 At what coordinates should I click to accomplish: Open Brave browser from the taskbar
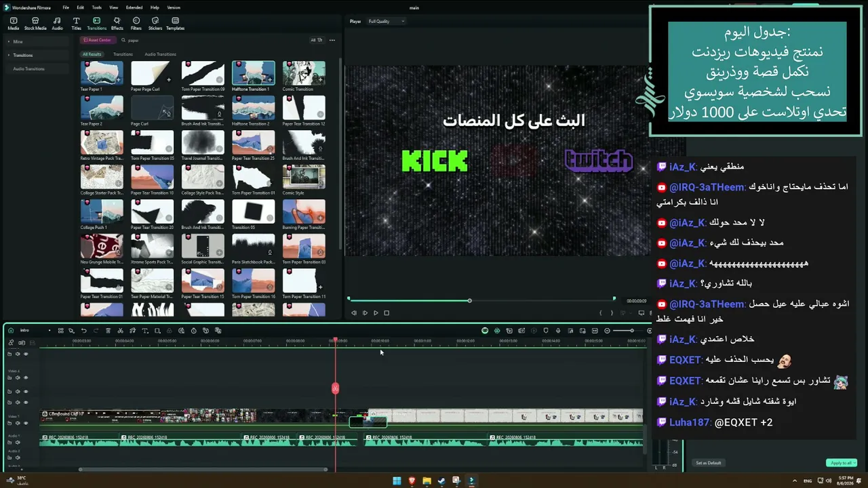pyautogui.click(x=412, y=481)
